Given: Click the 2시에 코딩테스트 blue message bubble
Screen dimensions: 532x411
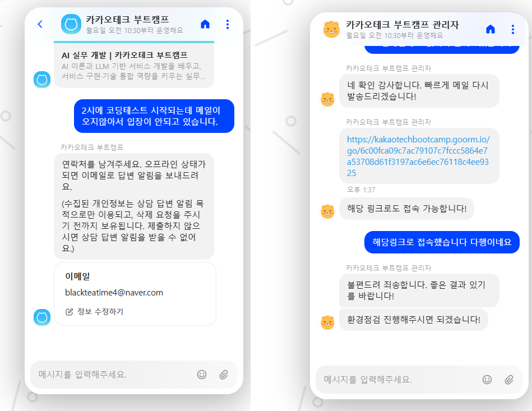Looking at the screenshot, I should pyautogui.click(x=154, y=116).
